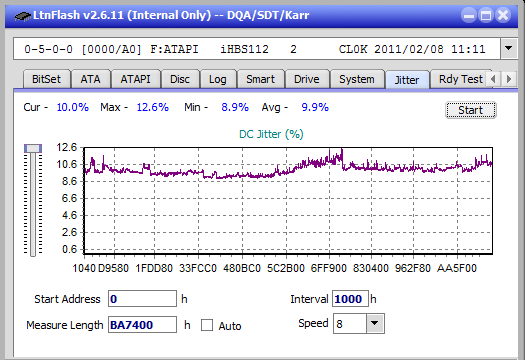Click the Start Address input field
This screenshot has height=360, width=525.
(x=142, y=299)
